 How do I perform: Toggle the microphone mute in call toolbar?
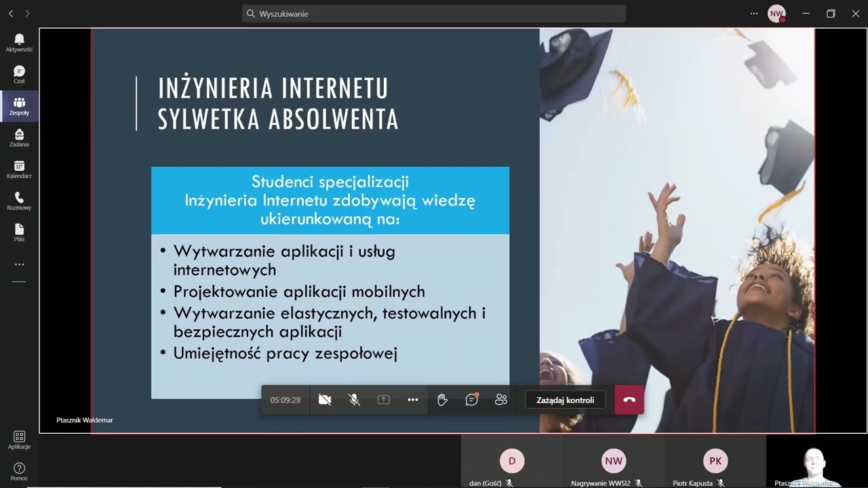coord(354,400)
